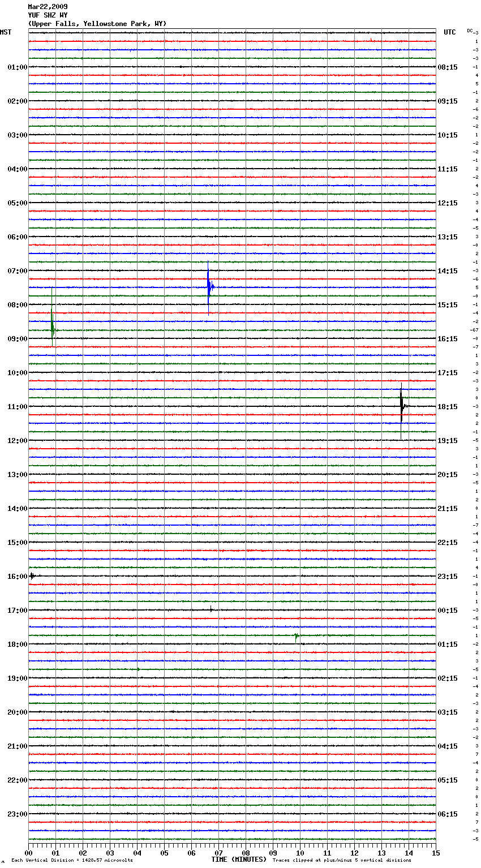Image resolution: width=481 pixels, height=868 pixels.
Task: Click the "11:00" MST time label
Action: (18, 407)
